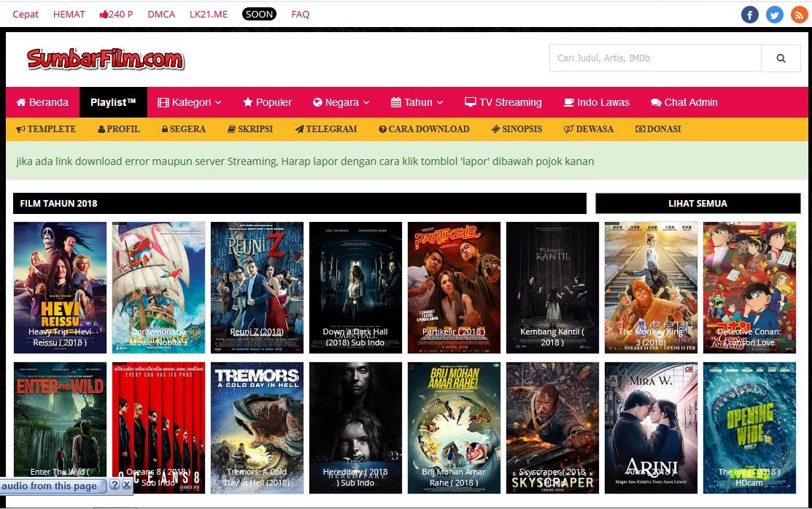Image resolution: width=812 pixels, height=509 pixels.
Task: Open the Partikelir (2018) poster
Action: coord(455,288)
